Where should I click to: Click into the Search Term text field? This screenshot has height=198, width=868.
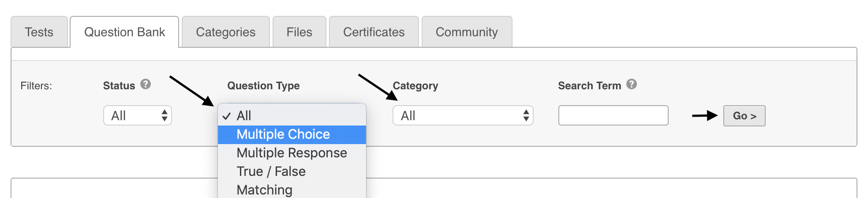[613, 116]
